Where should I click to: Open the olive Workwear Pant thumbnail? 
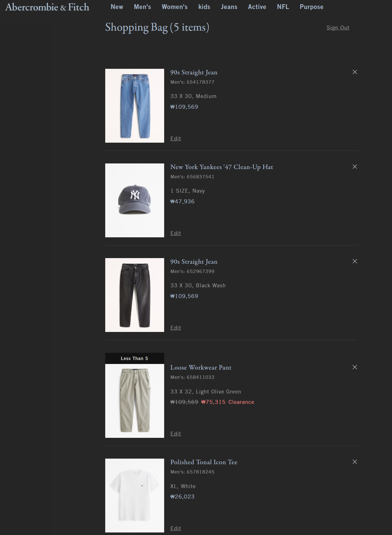tap(135, 401)
